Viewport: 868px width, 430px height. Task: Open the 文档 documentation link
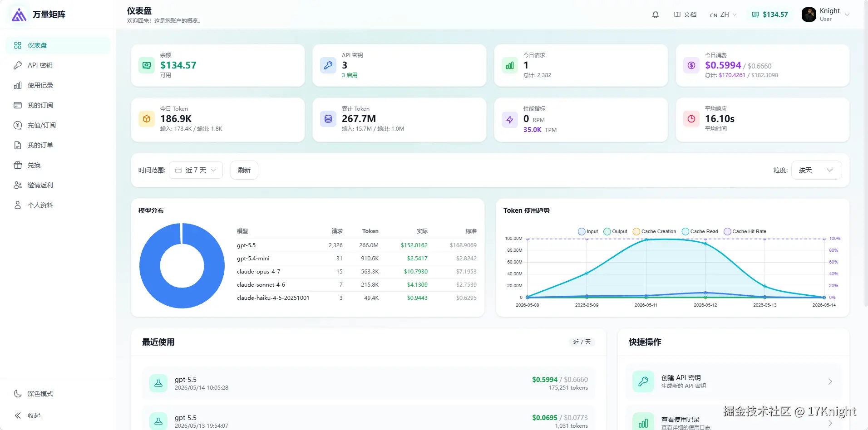685,15
